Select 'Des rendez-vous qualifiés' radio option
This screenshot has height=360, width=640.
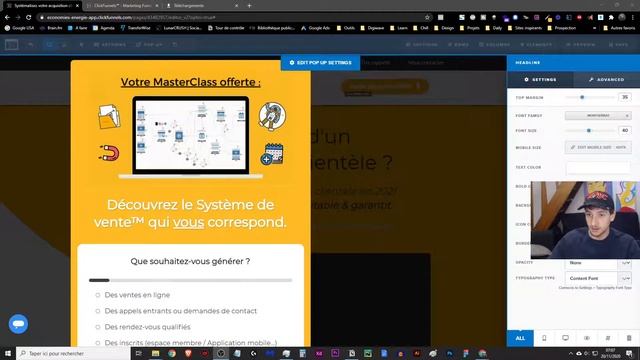(98, 327)
